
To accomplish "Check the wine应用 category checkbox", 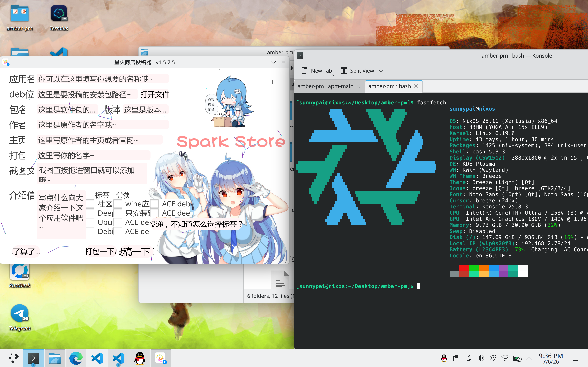I will point(118,204).
